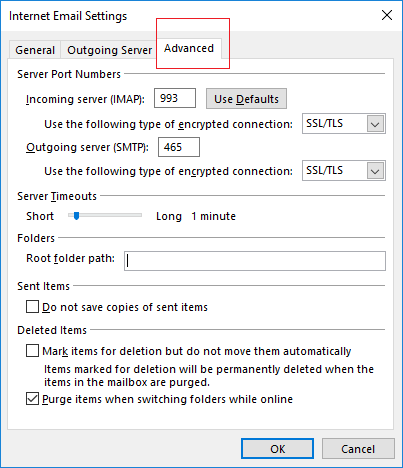
Task: Click the Root folder path field
Action: 255,261
